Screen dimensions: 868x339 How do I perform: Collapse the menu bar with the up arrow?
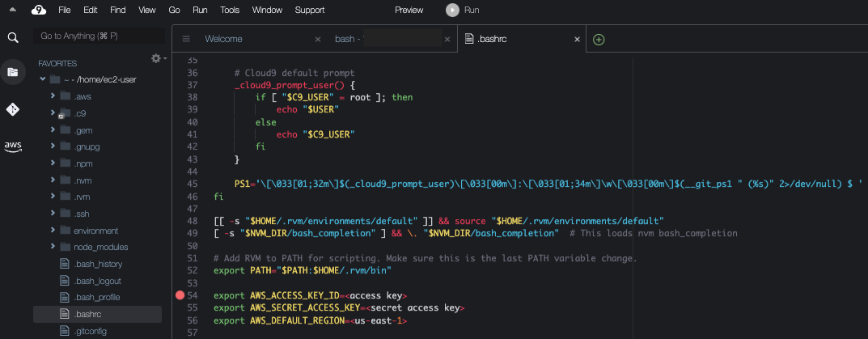(x=13, y=10)
